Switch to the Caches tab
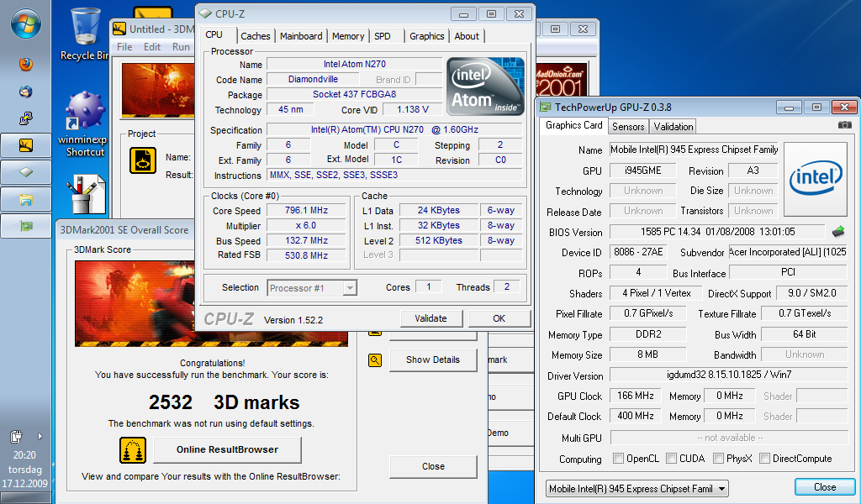Image resolution: width=861 pixels, height=504 pixels. pos(256,36)
